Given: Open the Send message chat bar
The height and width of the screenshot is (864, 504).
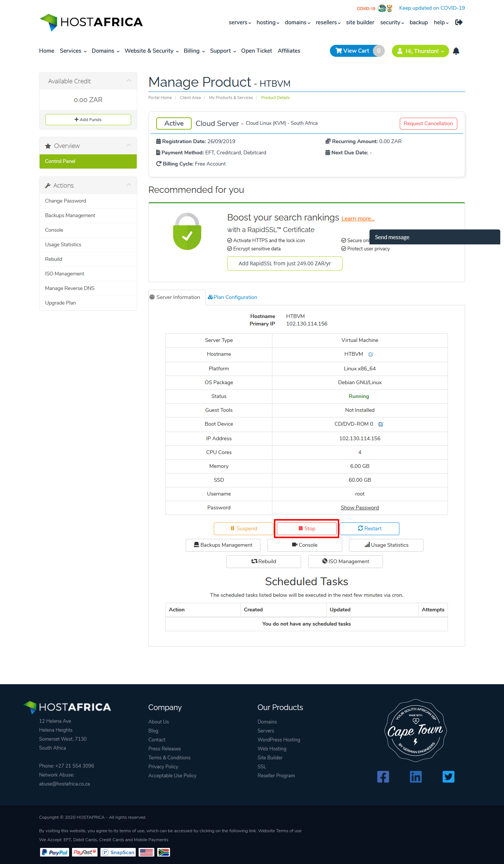Looking at the screenshot, I should 435,237.
